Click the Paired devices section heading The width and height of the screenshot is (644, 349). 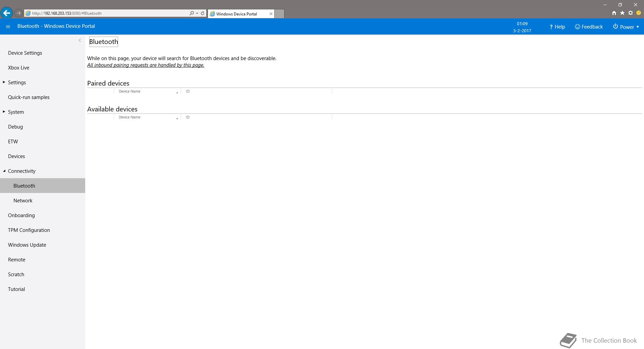click(x=108, y=83)
